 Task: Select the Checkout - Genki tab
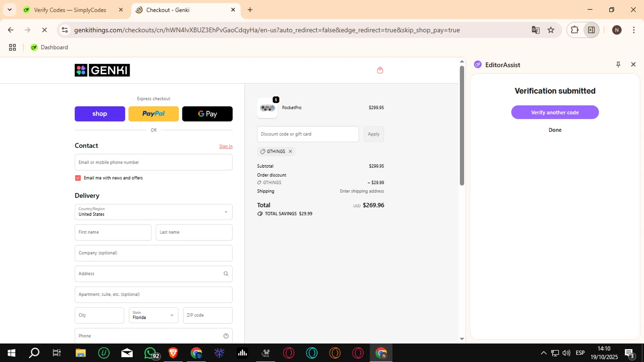click(185, 10)
